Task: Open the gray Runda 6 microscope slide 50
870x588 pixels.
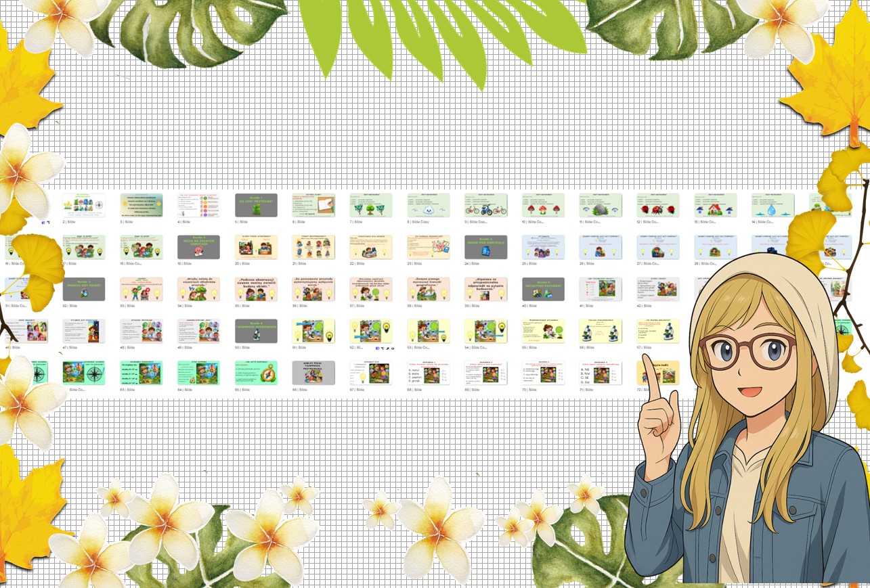Action: pos(256,331)
